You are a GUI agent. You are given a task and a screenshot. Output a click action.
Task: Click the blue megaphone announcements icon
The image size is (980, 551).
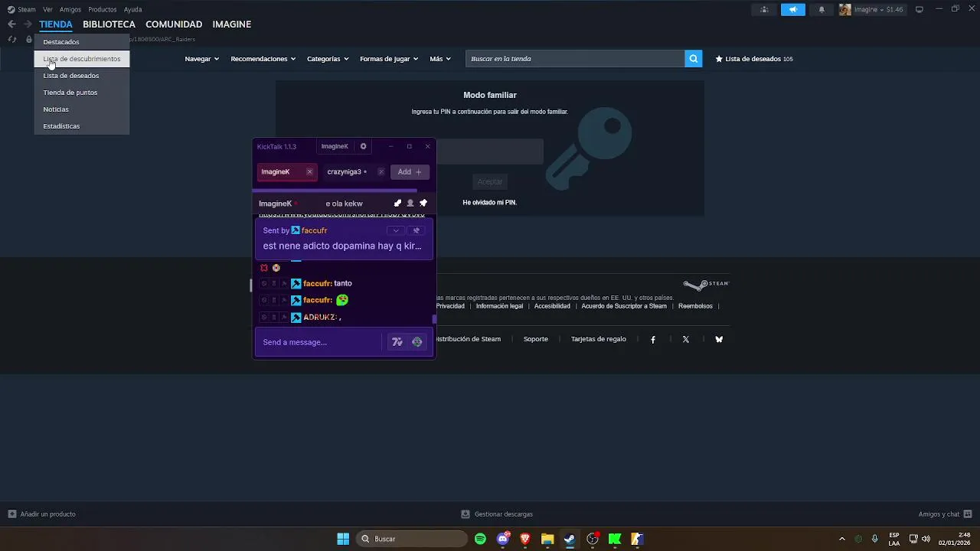[793, 10]
